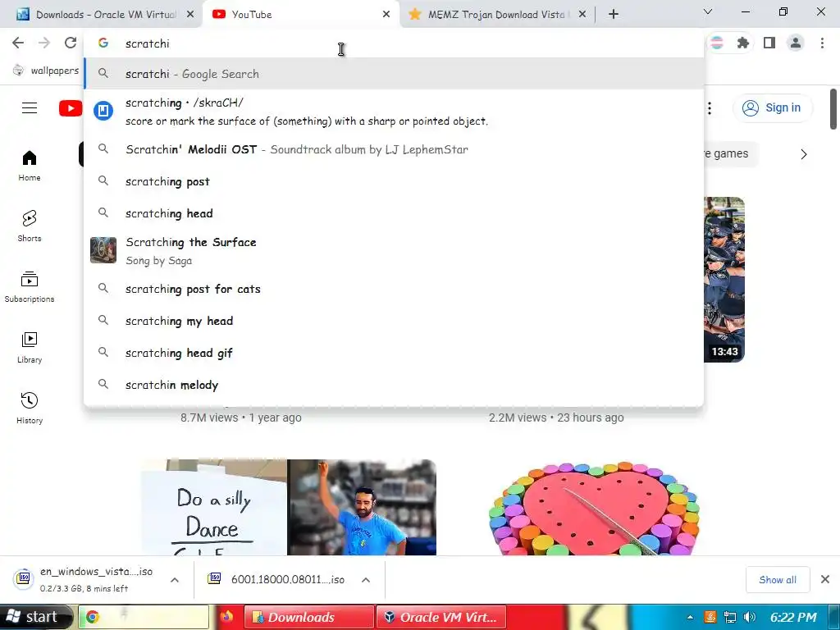Go to YouTube Home in sidebar

pyautogui.click(x=30, y=166)
